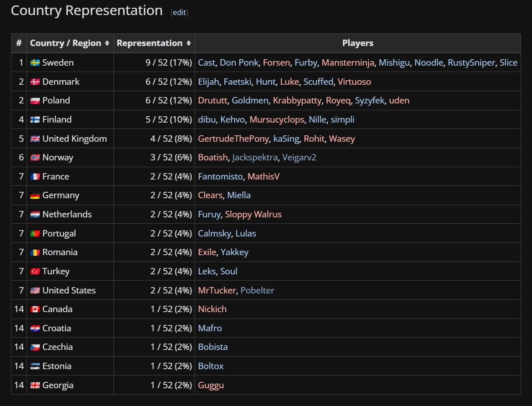
Task: Open player Guggu's page
Action: (x=211, y=385)
